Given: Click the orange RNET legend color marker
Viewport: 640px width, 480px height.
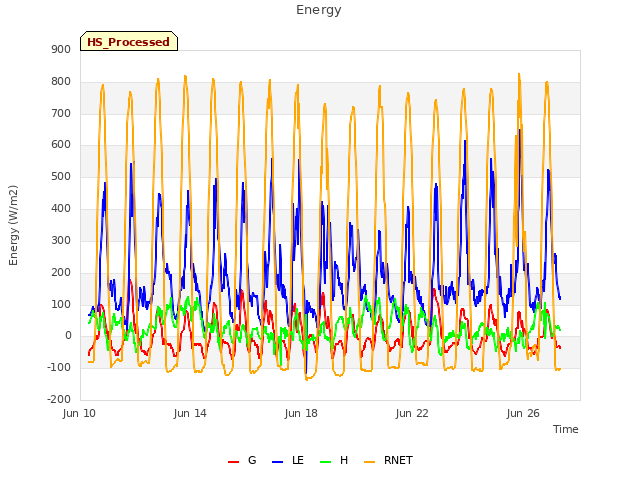Looking at the screenshot, I should click(x=369, y=462).
